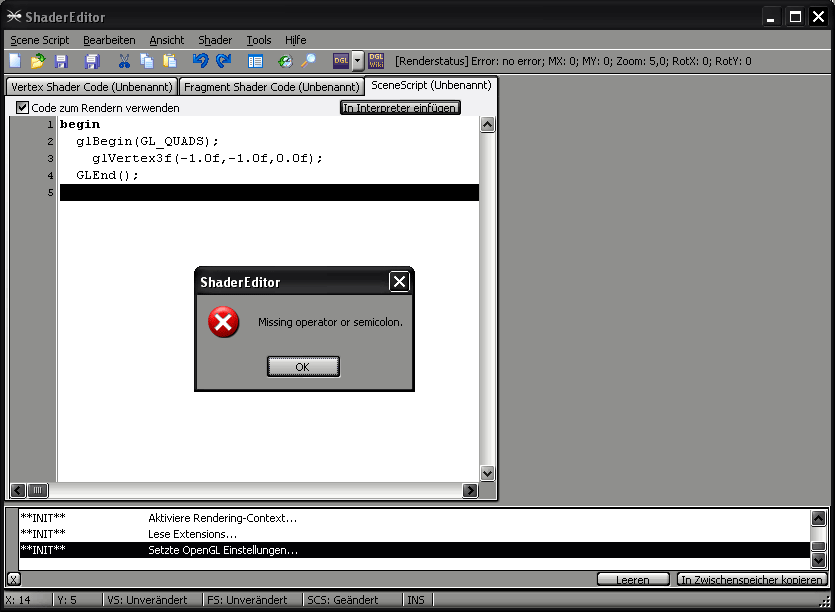Open the DGL Wiki toolbar icon

376,61
